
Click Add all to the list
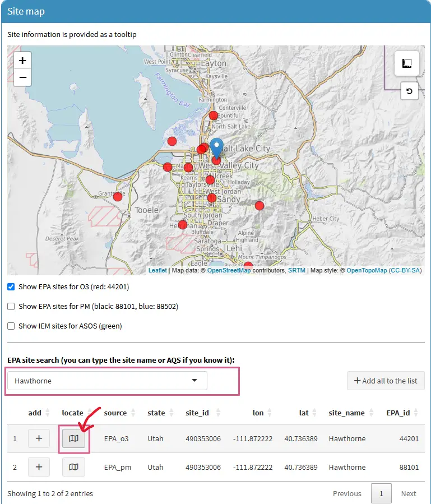click(x=386, y=381)
